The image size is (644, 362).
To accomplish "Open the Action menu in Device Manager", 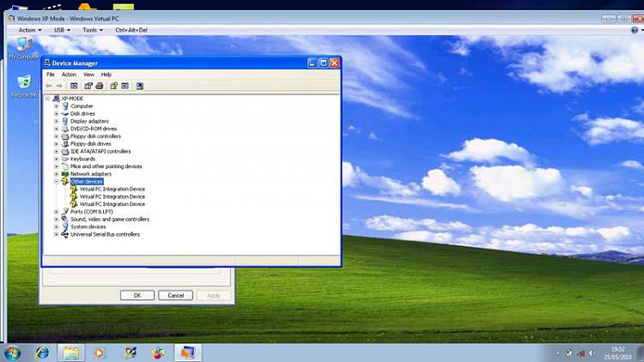I will tap(69, 75).
